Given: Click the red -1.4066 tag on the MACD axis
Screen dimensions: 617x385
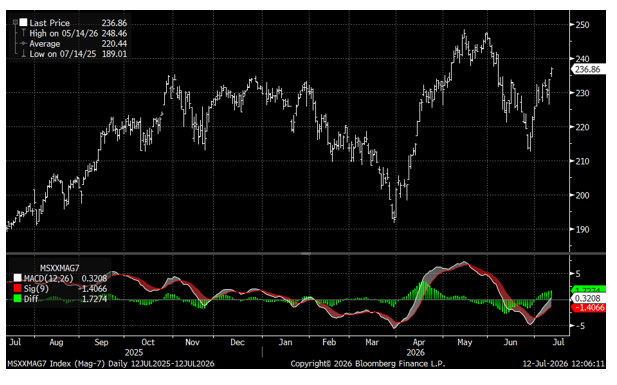Looking at the screenshot, I should tap(588, 307).
